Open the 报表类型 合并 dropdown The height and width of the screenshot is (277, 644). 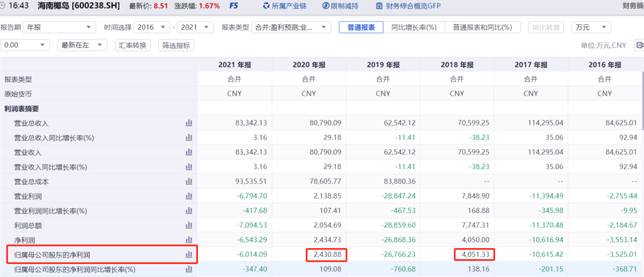coord(292,27)
